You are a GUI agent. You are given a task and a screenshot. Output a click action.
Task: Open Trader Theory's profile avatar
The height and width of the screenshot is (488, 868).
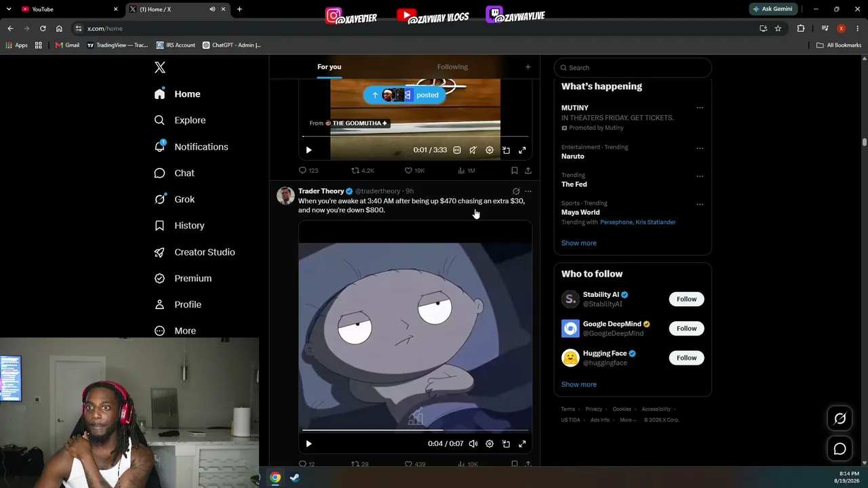285,196
